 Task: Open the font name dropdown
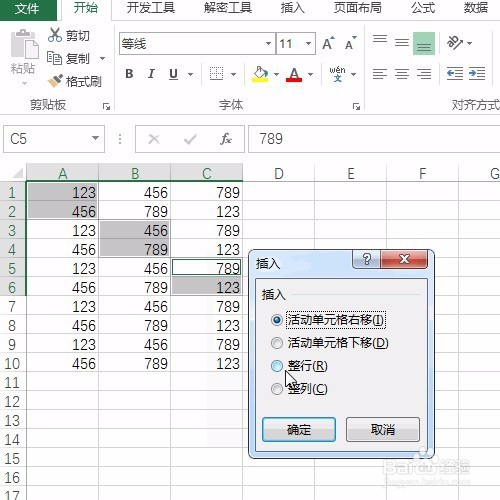(268, 43)
